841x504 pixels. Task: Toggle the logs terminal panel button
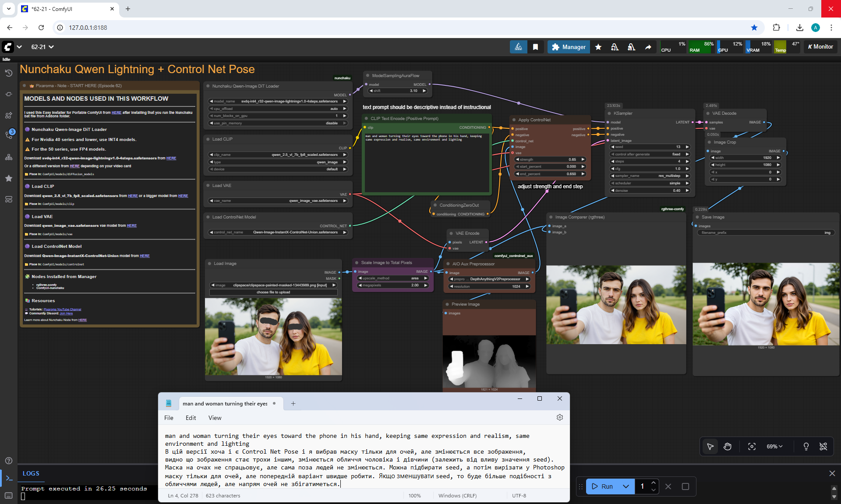[x=9, y=478]
